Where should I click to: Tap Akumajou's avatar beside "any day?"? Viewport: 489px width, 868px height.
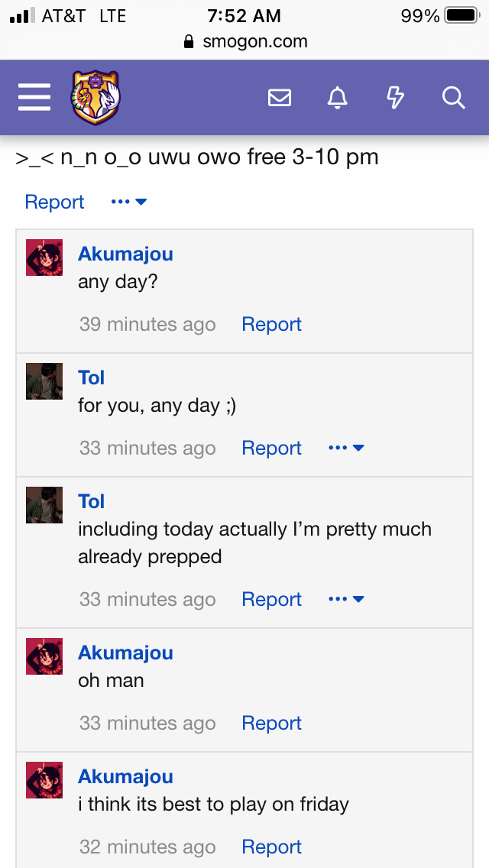pyautogui.click(x=44, y=257)
